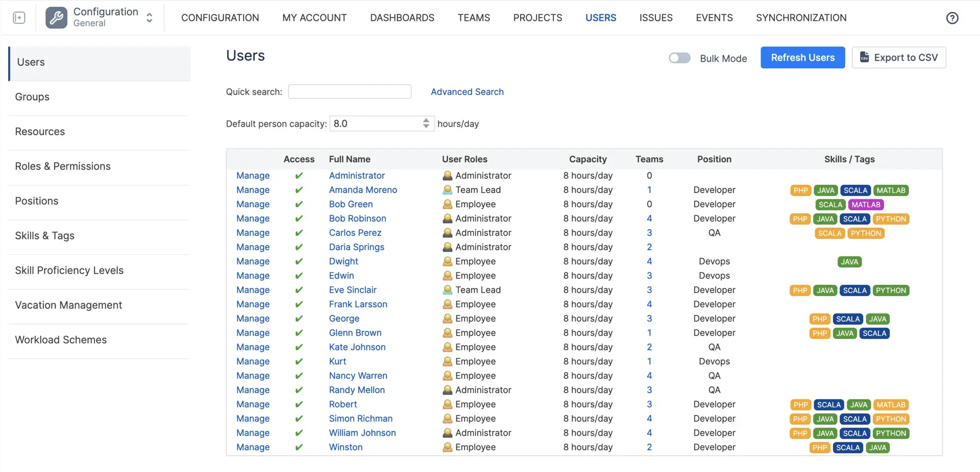Click the MATLAB tag in Bob Green's row
The image size is (980, 472).
click(866, 205)
